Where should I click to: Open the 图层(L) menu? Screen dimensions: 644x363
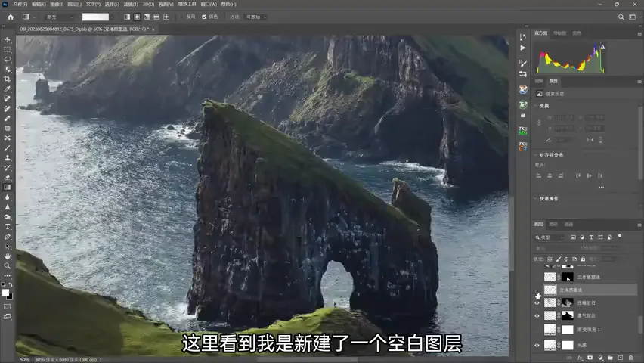74,4
